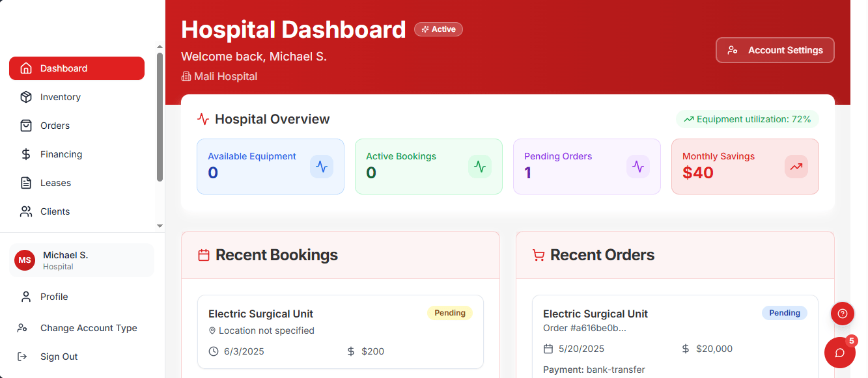Navigate to Clients in the sidebar

(x=55, y=211)
